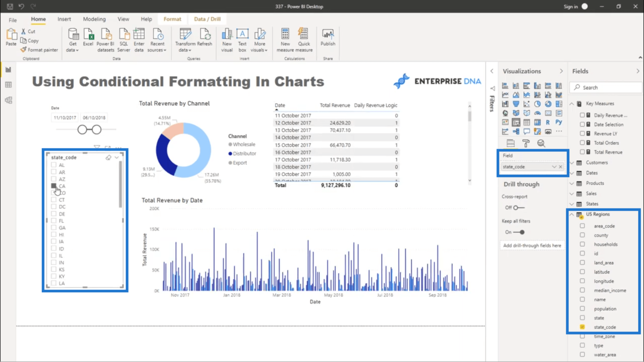Click the undo icon in title bar
This screenshot has height=362, width=644.
21,7
